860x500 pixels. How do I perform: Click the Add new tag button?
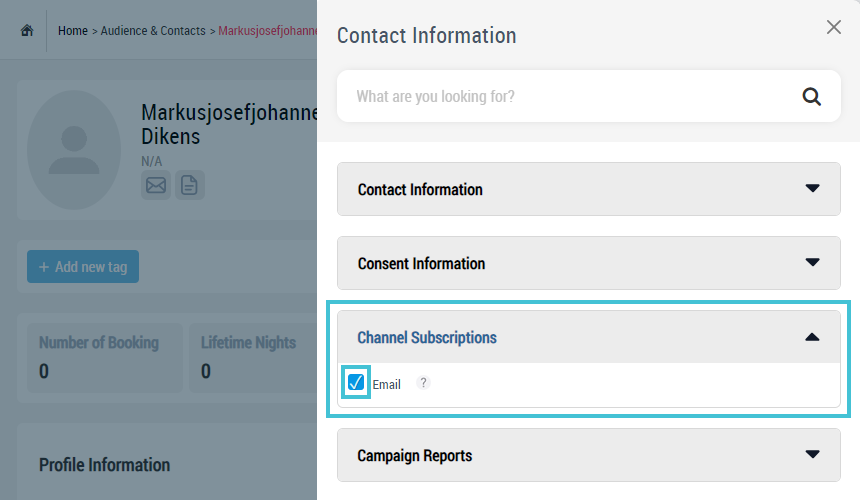pos(83,266)
